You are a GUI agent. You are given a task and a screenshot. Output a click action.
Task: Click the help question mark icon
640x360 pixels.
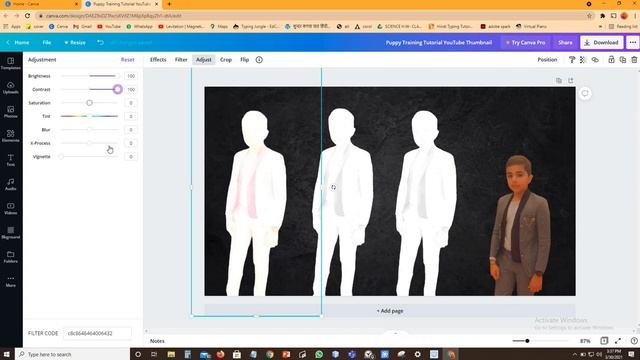pos(634,341)
